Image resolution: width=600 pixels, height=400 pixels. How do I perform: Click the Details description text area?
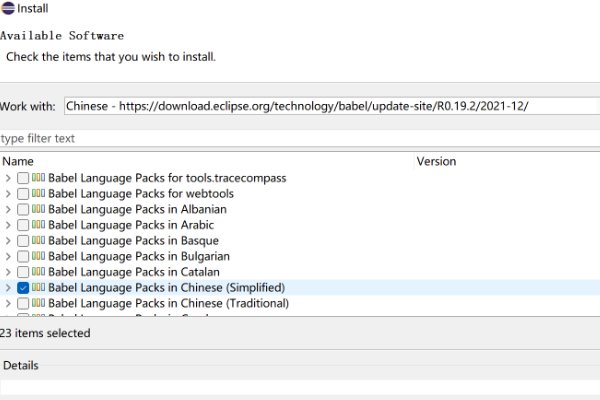pos(300,387)
